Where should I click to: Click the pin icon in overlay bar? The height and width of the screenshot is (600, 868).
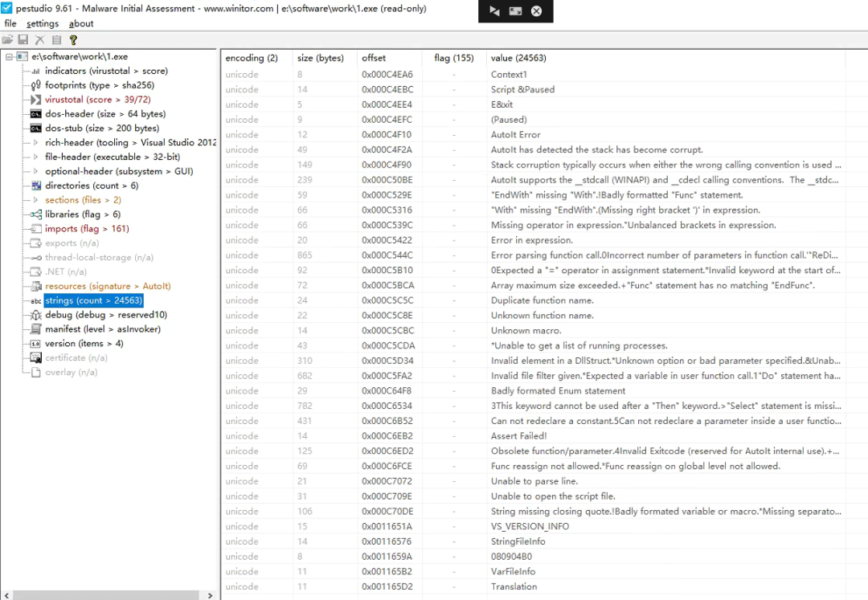tap(494, 11)
